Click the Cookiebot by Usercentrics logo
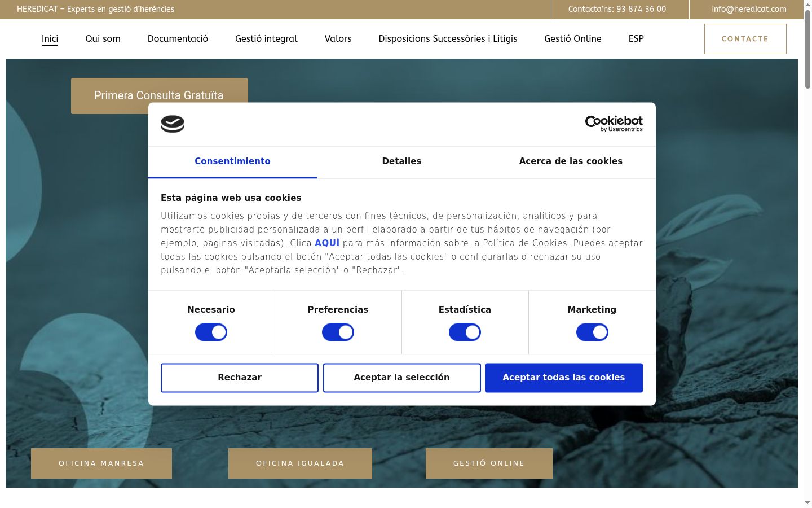 (614, 124)
